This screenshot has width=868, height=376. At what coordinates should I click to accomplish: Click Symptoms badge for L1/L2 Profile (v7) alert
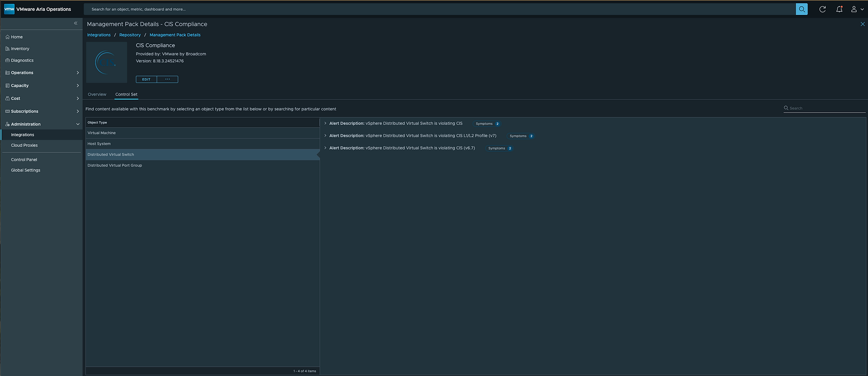pyautogui.click(x=521, y=136)
